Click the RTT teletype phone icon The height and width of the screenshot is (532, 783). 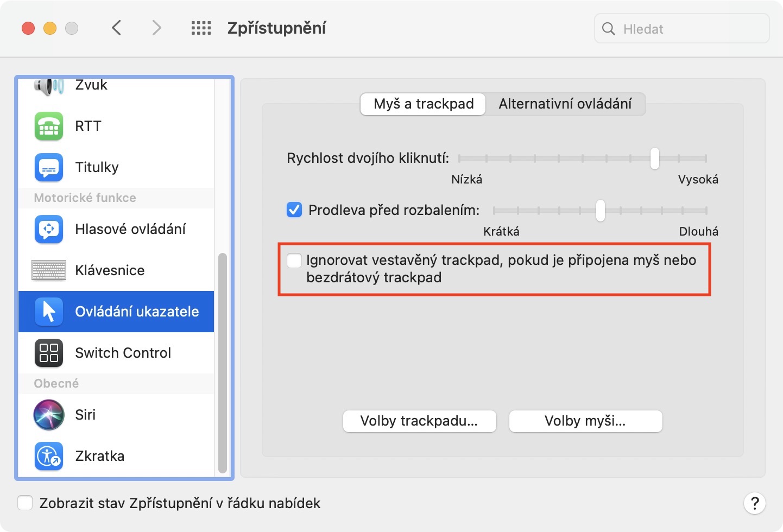coord(49,126)
